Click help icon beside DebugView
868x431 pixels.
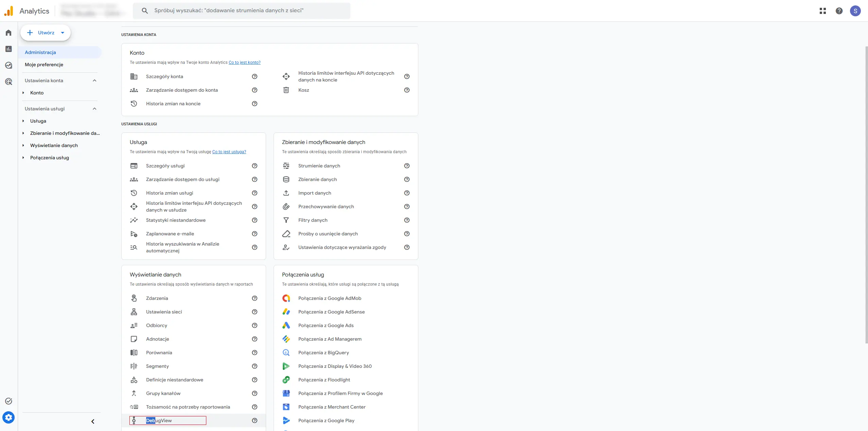point(255,420)
